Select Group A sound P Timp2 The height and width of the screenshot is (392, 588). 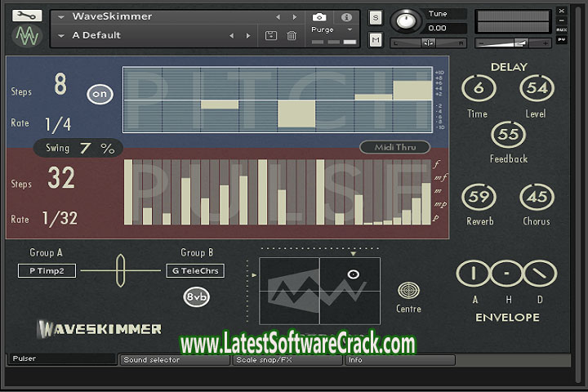pos(47,270)
